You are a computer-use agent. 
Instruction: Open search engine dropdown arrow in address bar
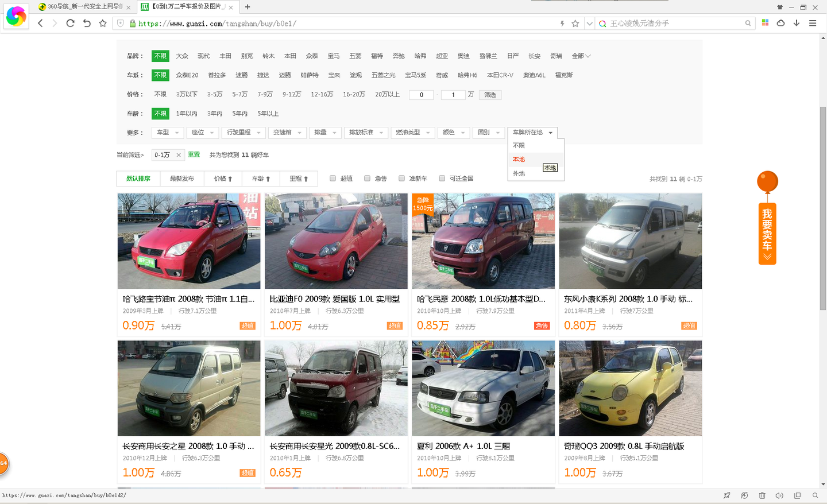(x=589, y=24)
